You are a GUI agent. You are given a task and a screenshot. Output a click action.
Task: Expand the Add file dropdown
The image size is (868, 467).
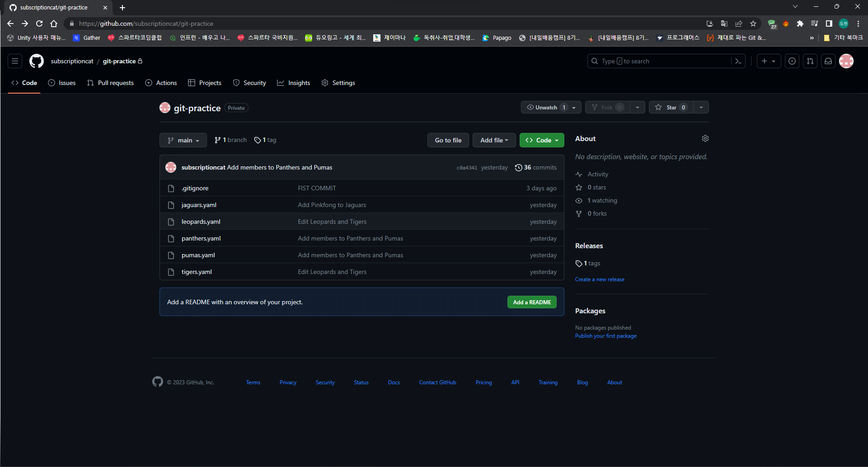[494, 140]
